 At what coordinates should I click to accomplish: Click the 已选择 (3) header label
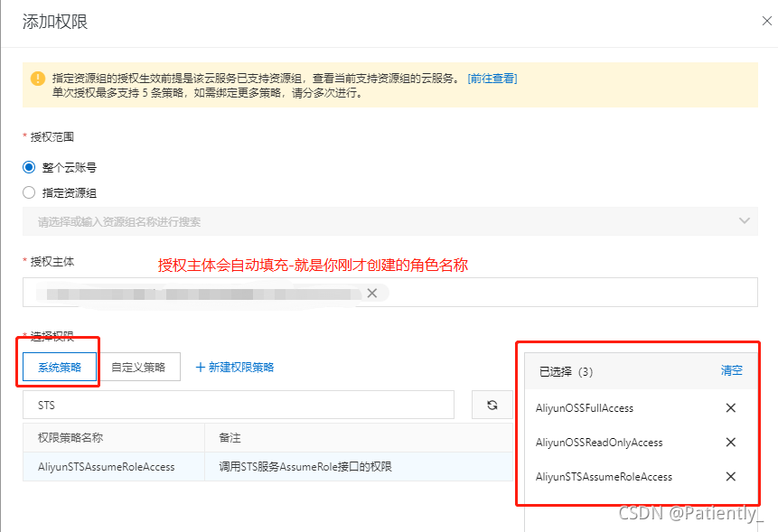tap(567, 371)
